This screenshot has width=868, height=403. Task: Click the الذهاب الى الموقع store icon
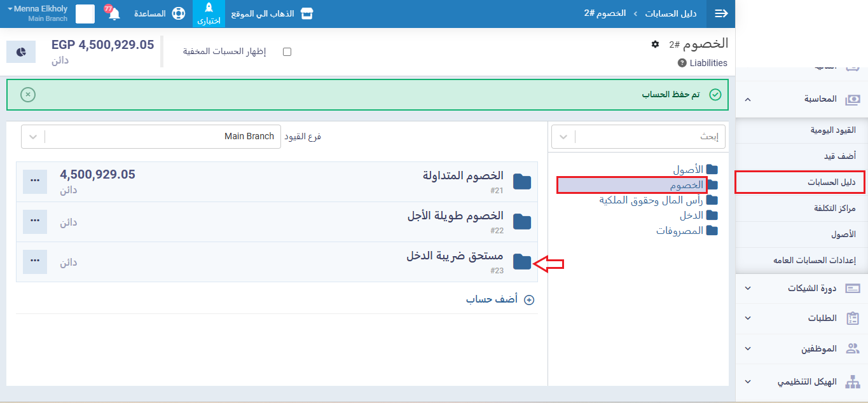[x=307, y=14]
